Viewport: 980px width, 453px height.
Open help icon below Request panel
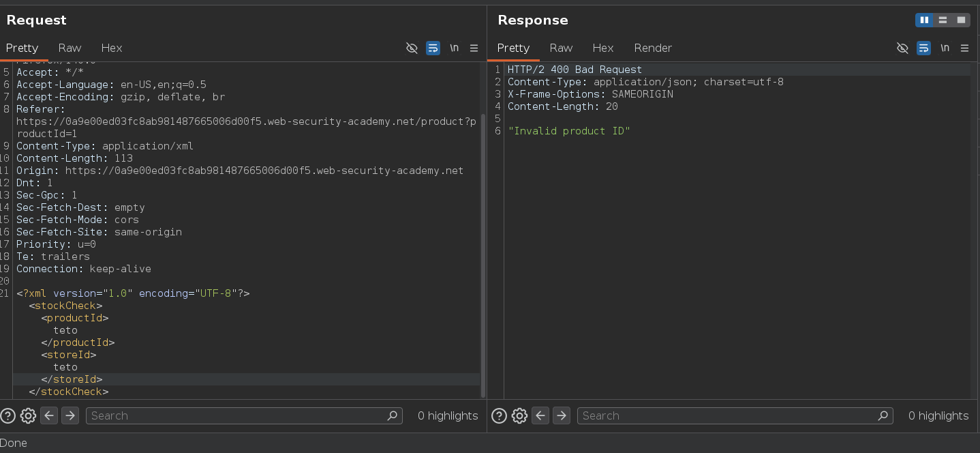coord(7,415)
